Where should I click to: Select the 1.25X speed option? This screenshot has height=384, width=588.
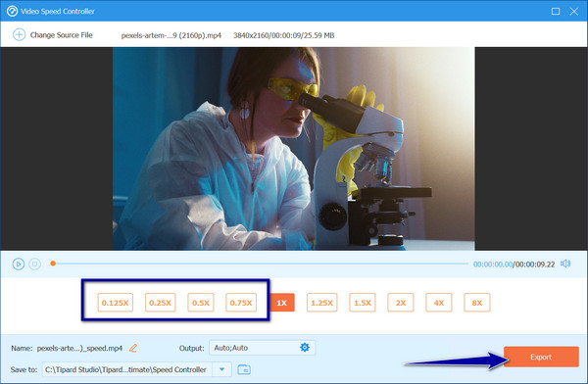pos(321,303)
